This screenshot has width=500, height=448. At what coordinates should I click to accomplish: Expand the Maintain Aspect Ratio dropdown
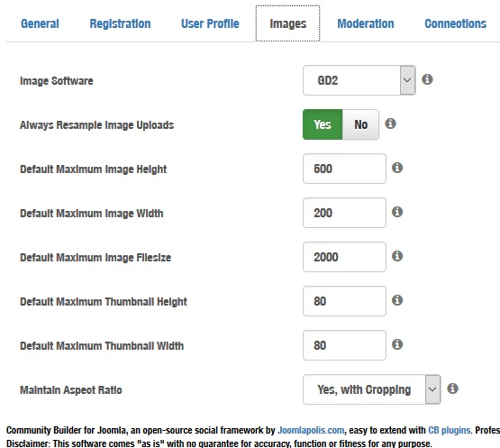point(372,389)
